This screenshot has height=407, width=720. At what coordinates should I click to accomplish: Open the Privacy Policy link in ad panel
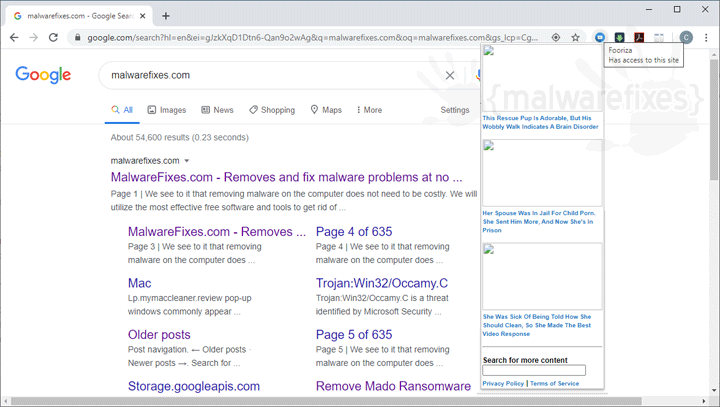click(x=503, y=384)
